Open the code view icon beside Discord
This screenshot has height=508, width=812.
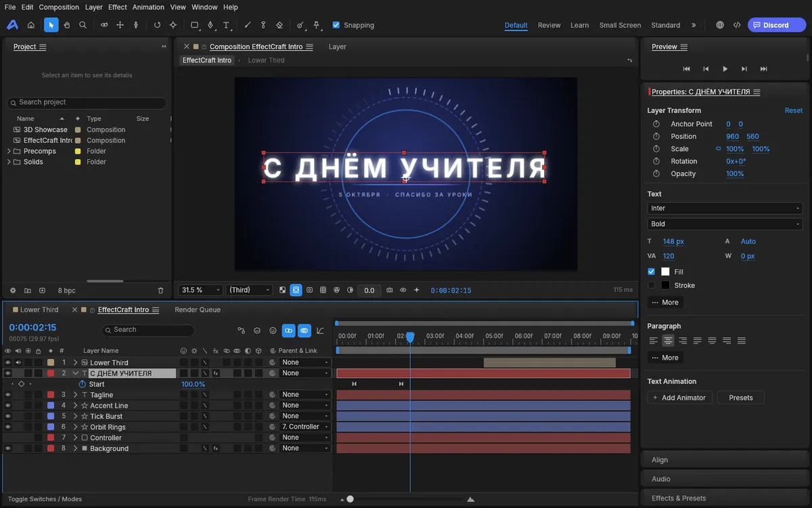737,25
